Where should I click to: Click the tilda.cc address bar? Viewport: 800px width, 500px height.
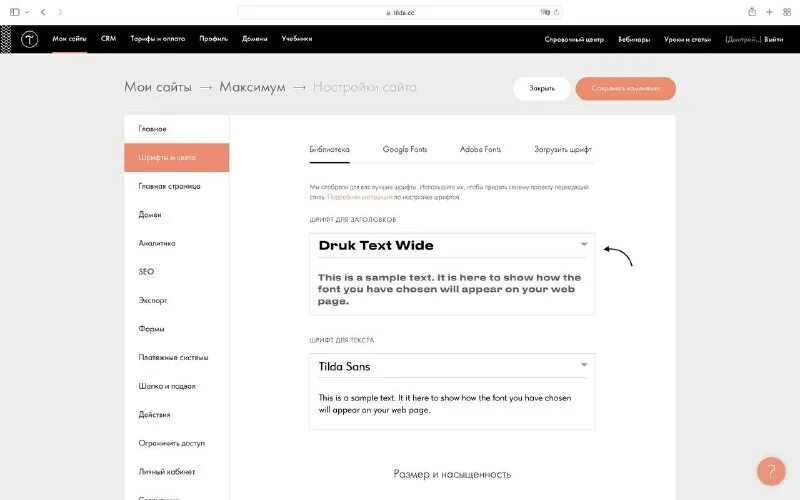click(400, 12)
